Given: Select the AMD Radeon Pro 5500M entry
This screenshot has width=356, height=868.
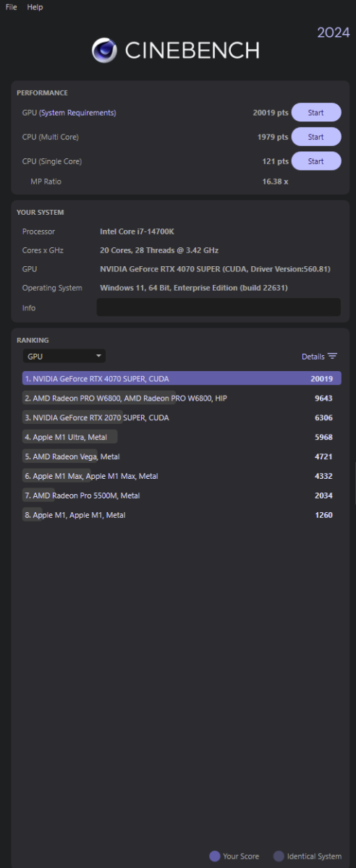Looking at the screenshot, I should tap(182, 495).
